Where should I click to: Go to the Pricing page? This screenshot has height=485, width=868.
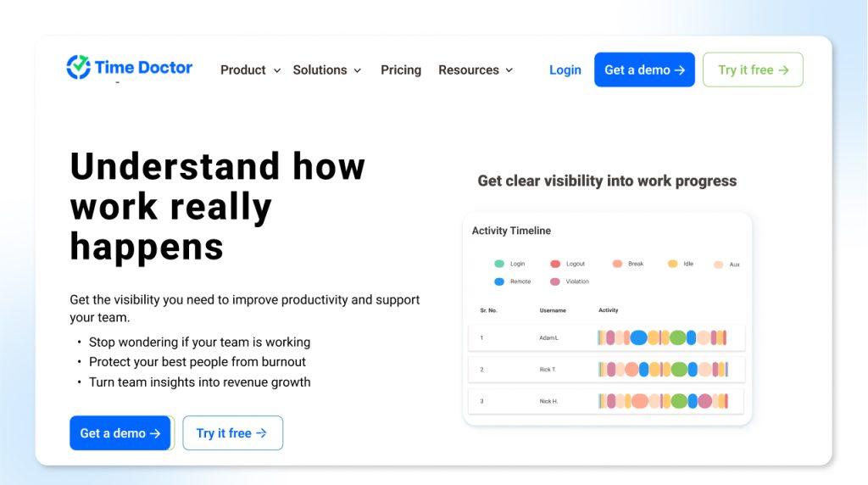(400, 70)
